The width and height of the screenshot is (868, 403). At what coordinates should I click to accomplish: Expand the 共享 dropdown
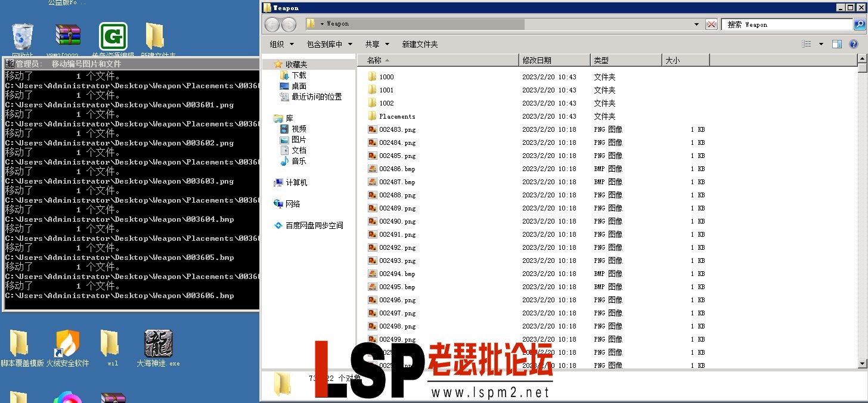pos(377,44)
